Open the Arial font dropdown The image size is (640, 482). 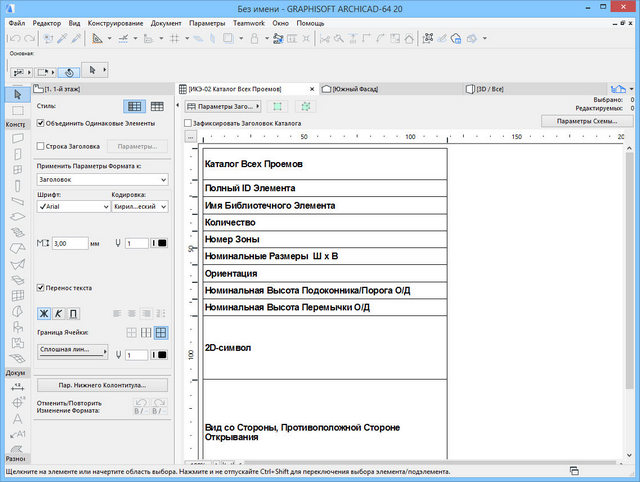72,206
